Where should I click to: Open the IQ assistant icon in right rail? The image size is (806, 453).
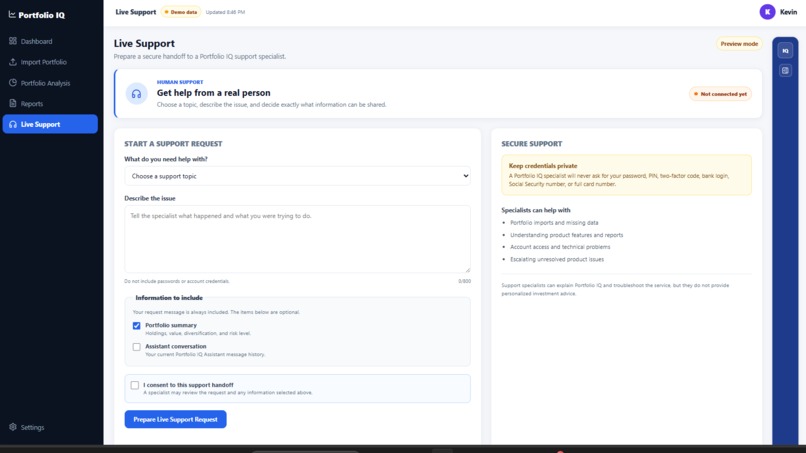click(x=785, y=50)
